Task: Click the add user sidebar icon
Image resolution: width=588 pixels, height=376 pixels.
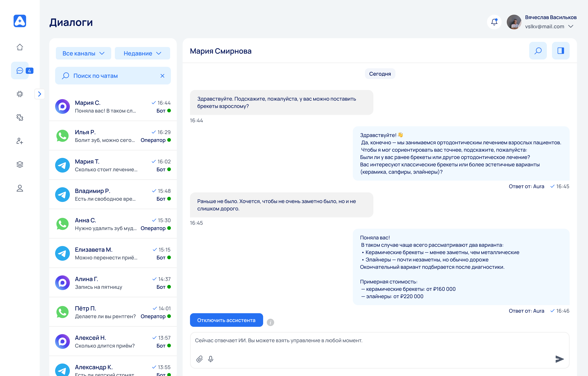Action: coord(20,141)
